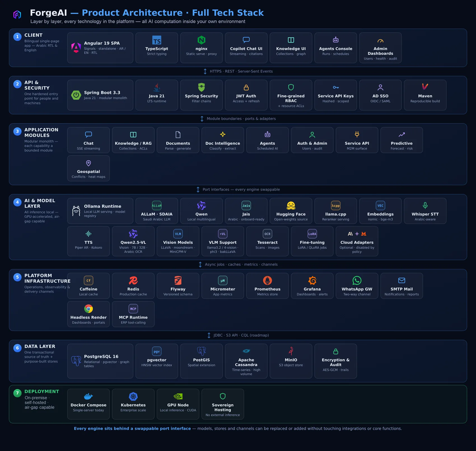The width and height of the screenshot is (476, 451).
Task: Click the Kubernetes wheel icon
Action: tap(133, 396)
